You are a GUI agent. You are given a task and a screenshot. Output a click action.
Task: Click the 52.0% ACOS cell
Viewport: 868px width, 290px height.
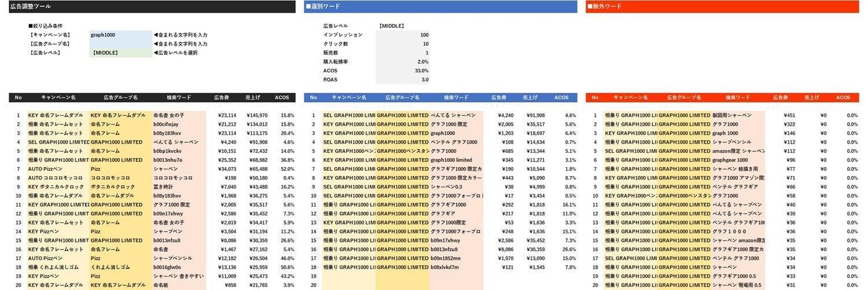(287, 169)
